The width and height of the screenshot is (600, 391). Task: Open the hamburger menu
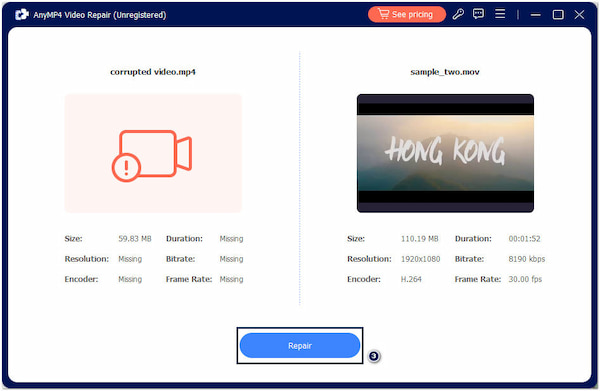click(x=500, y=14)
